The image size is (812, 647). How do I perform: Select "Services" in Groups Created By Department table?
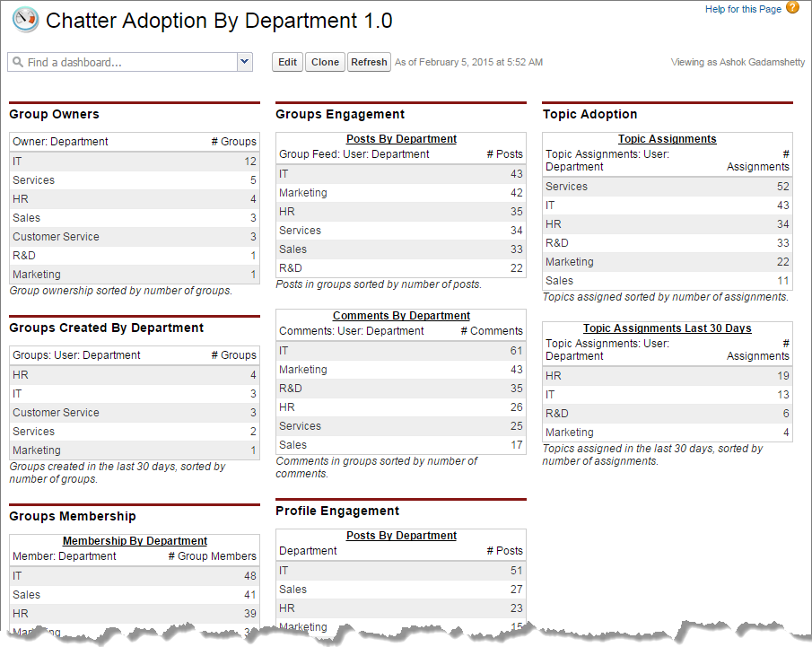point(34,431)
